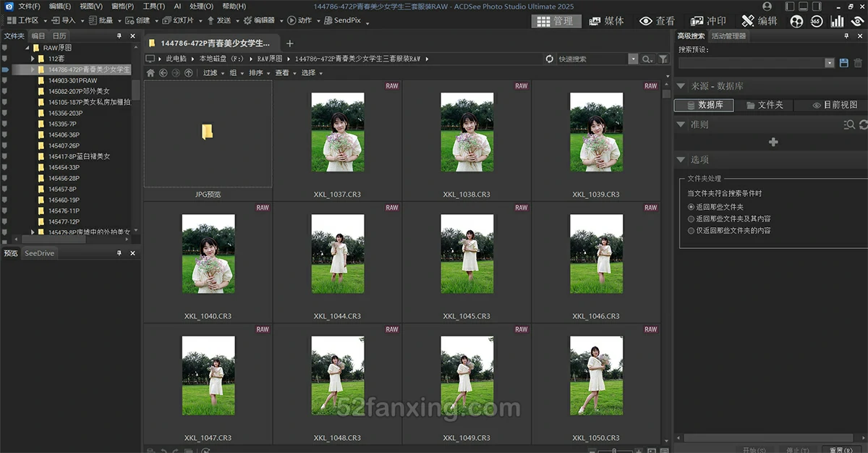Viewport: 868px width, 453px height.
Task: Open the 过滤 filter dropdown
Action: click(213, 72)
